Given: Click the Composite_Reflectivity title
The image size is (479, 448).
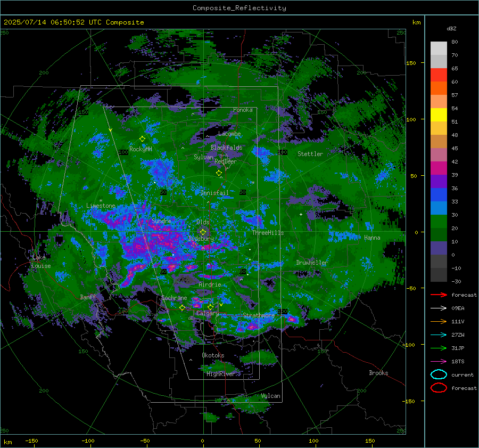Looking at the screenshot, I should click(x=239, y=8).
